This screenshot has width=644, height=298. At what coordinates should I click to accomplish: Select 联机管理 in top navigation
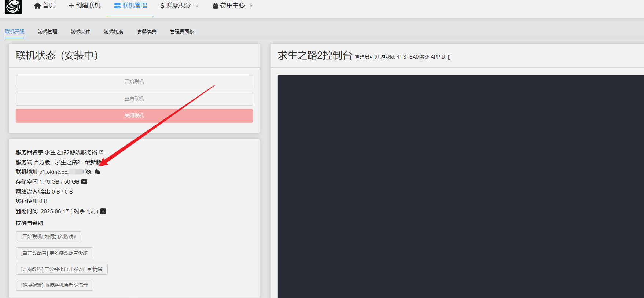click(x=130, y=5)
